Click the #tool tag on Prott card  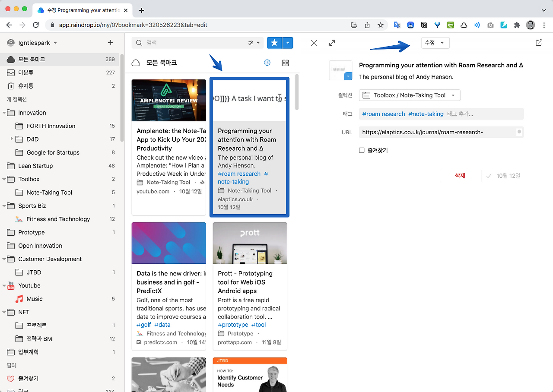(259, 325)
